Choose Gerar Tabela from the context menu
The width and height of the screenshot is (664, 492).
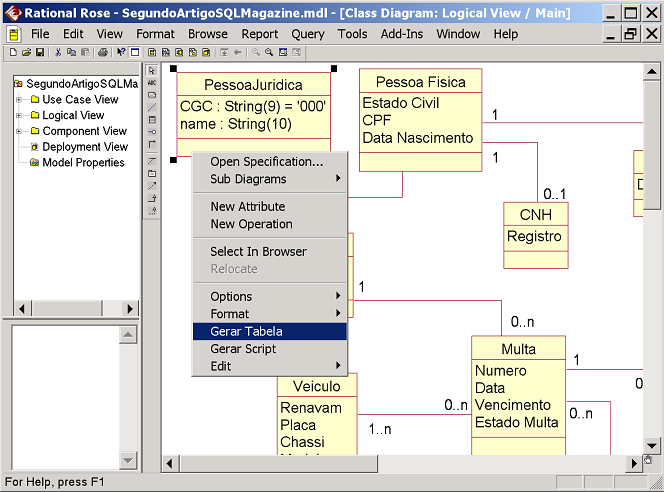[270, 331]
